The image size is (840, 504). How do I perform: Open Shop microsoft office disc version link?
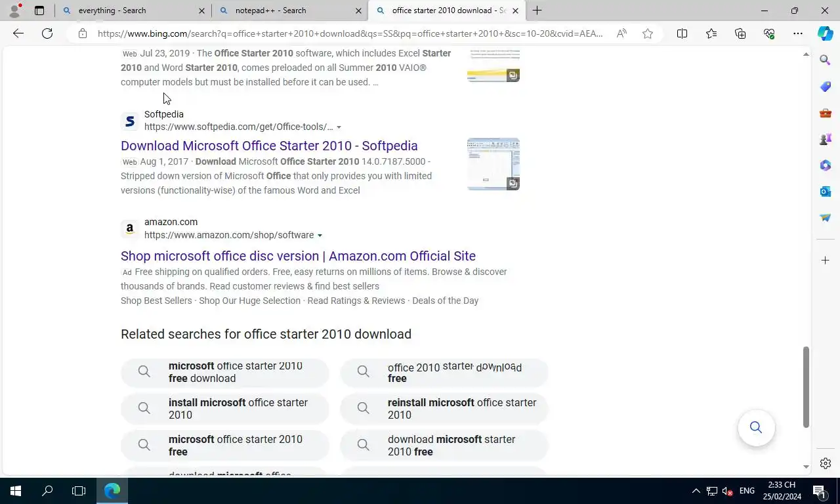298,256
